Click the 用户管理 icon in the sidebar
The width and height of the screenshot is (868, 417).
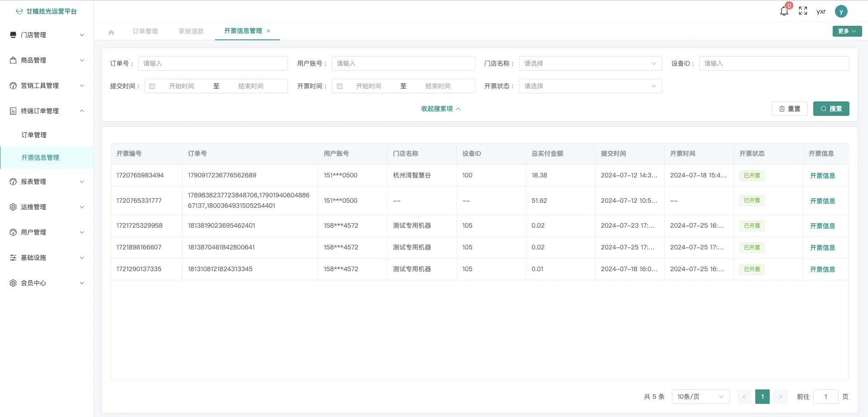point(13,232)
